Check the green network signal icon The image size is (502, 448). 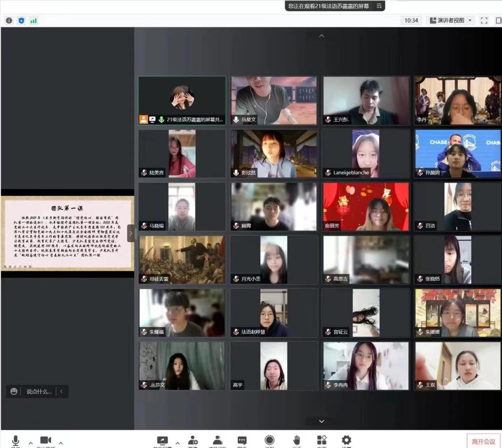tap(34, 21)
